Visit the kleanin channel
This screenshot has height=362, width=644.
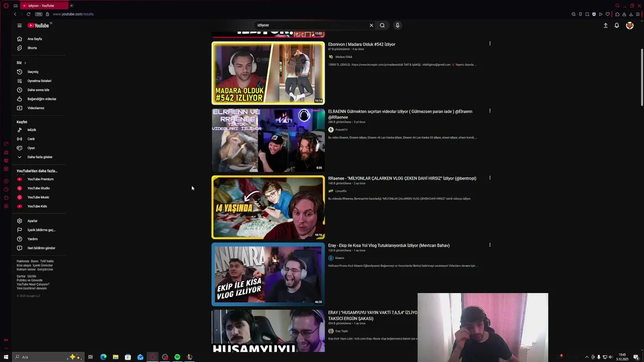(340, 258)
